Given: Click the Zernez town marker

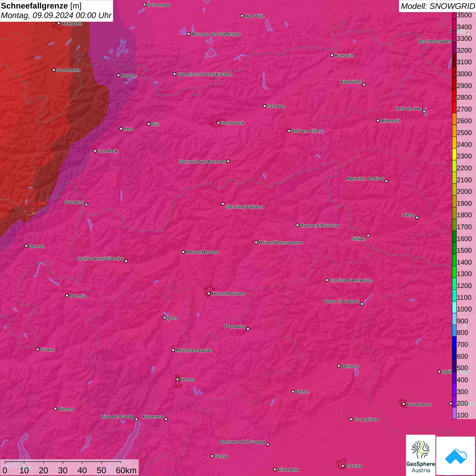Looking at the screenshot, I should pos(26,246).
